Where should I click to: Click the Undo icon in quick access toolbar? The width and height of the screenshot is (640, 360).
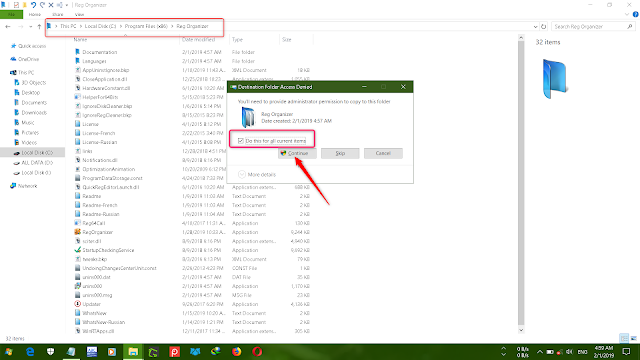pyautogui.click(x=33, y=5)
